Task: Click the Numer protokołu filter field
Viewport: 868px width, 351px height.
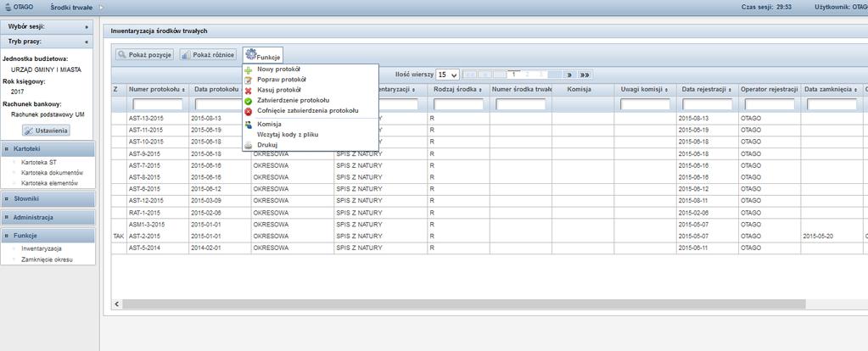Action: pos(158,104)
